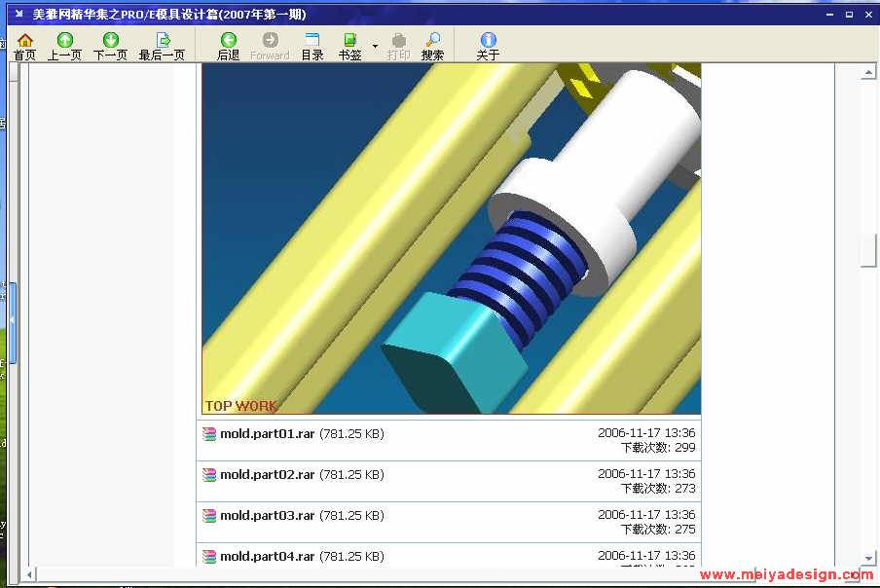This screenshot has height=588, width=880.
Task: Go to the home page (首页)
Action: [x=24, y=46]
